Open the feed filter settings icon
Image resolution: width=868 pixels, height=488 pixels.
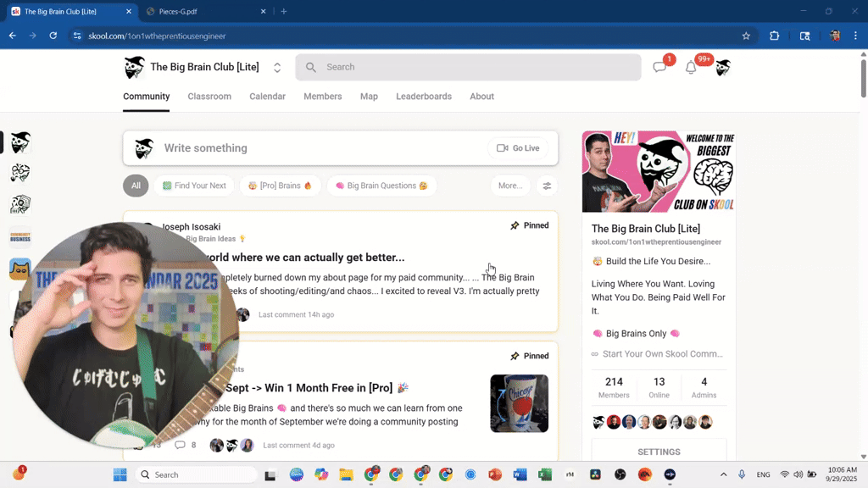tap(547, 186)
